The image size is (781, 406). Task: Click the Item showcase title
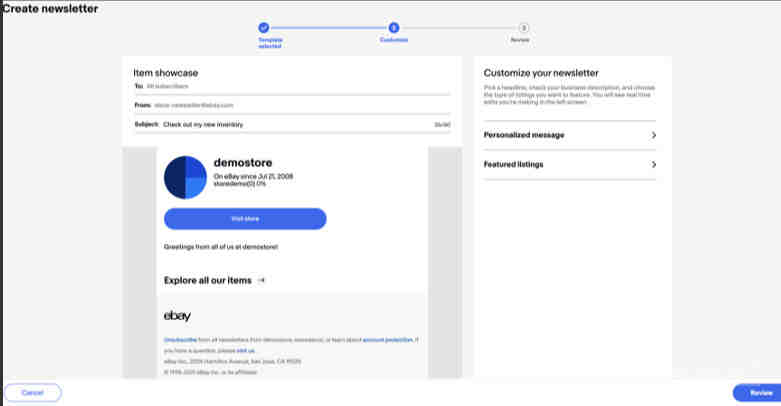click(x=165, y=73)
